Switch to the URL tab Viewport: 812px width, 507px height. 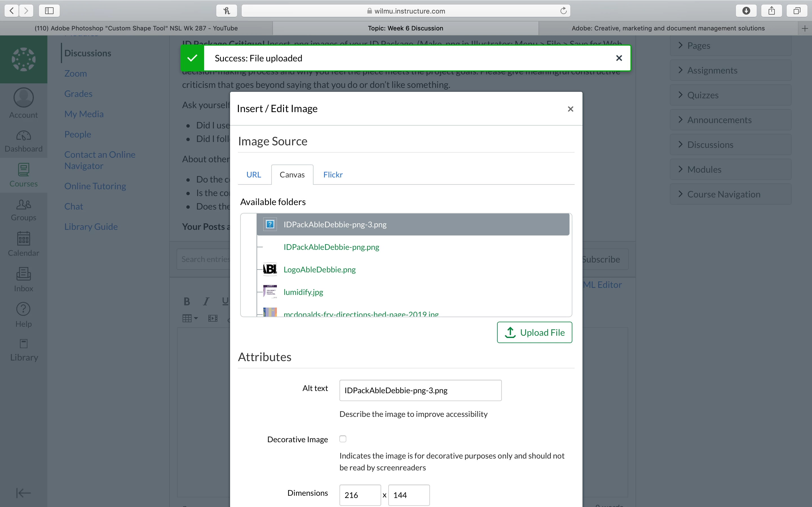pos(254,175)
